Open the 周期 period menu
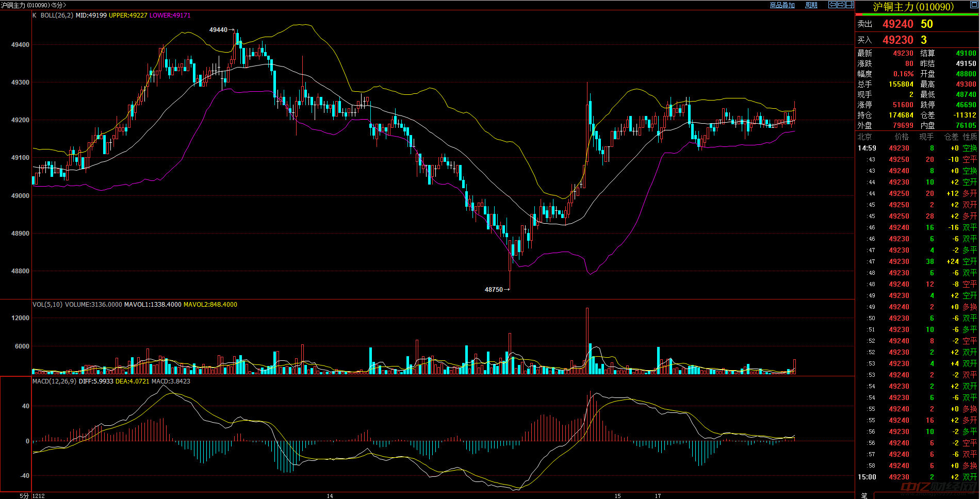980x499 pixels. point(811,5)
